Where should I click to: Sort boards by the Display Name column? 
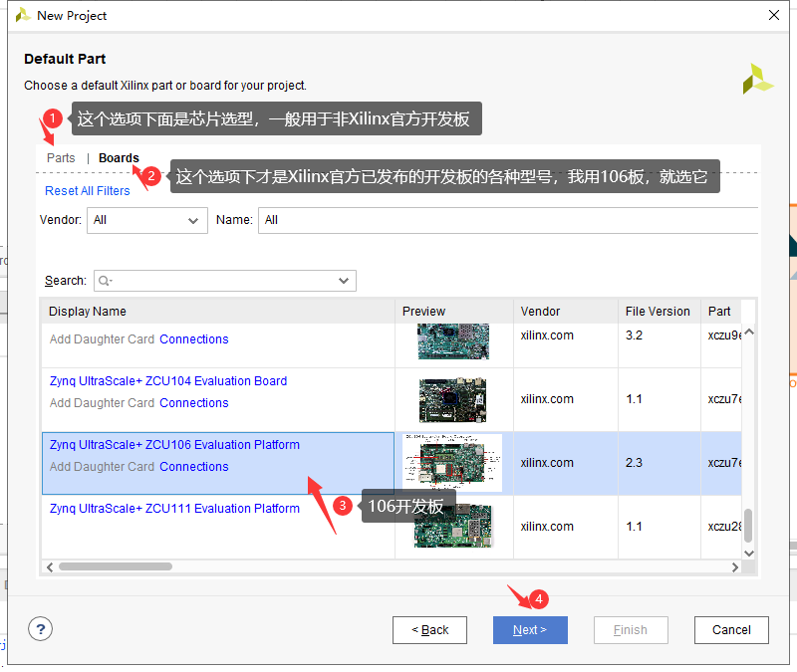click(x=88, y=311)
